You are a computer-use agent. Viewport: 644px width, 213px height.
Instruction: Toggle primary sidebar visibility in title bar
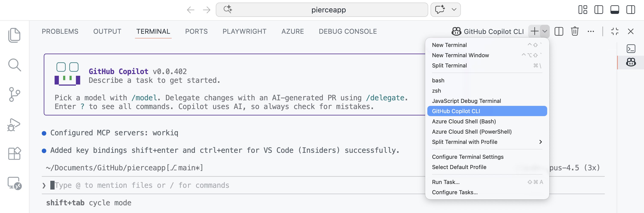point(599,10)
